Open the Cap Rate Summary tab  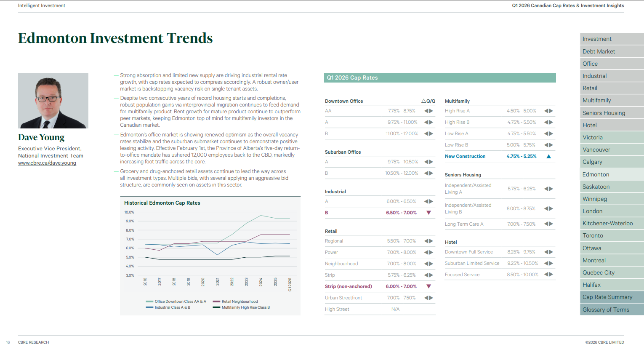point(612,297)
